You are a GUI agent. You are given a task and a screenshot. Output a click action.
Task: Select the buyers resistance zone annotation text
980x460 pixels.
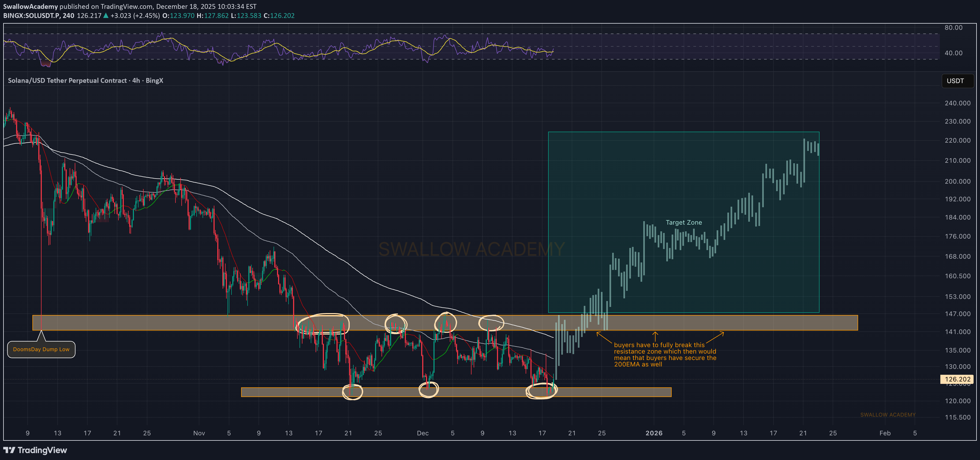coord(665,355)
